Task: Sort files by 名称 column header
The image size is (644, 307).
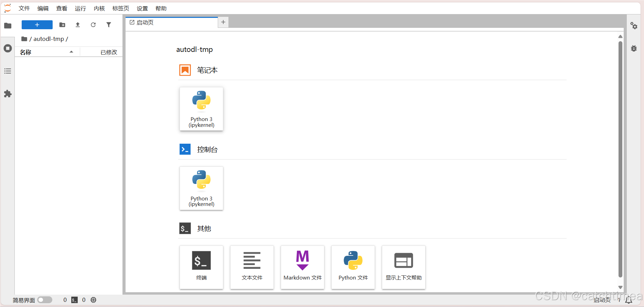Action: (x=47, y=52)
